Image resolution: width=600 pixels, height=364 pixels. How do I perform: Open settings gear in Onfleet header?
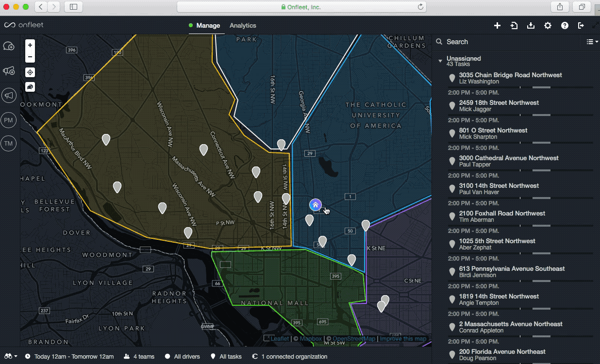pyautogui.click(x=548, y=26)
